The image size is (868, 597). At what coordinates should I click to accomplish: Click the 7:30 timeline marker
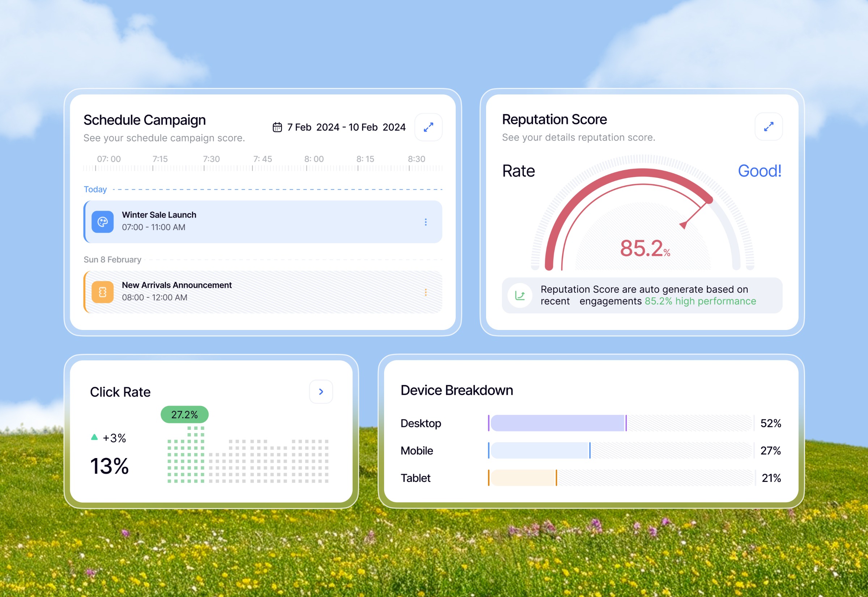point(211,159)
